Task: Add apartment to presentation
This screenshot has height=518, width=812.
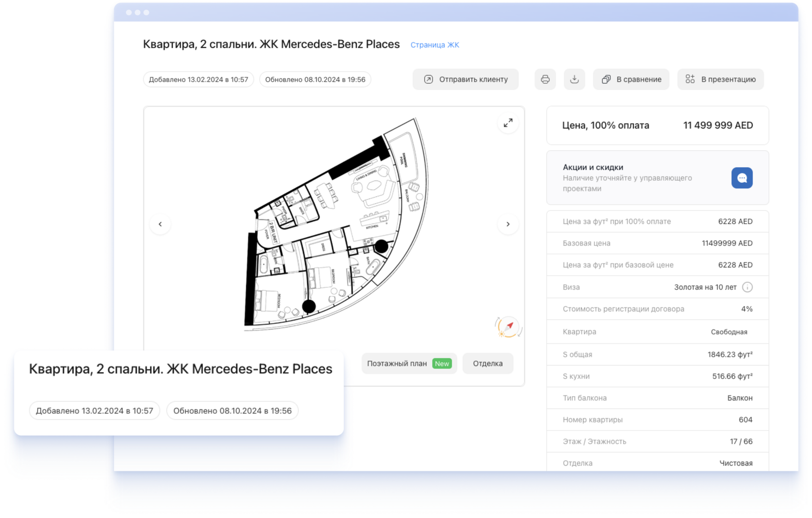Action: coord(720,79)
